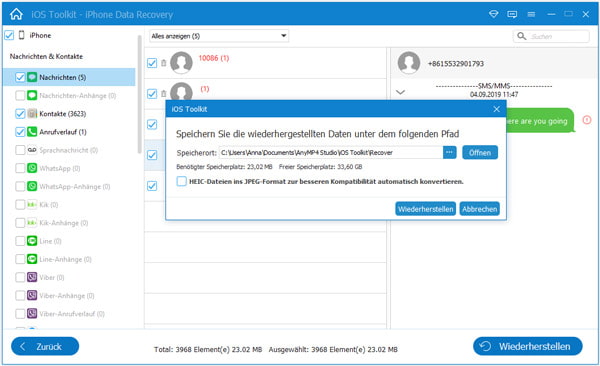The image size is (600, 366).
Task: Click the Nachrichten-Anhänge icon
Action: click(32, 95)
